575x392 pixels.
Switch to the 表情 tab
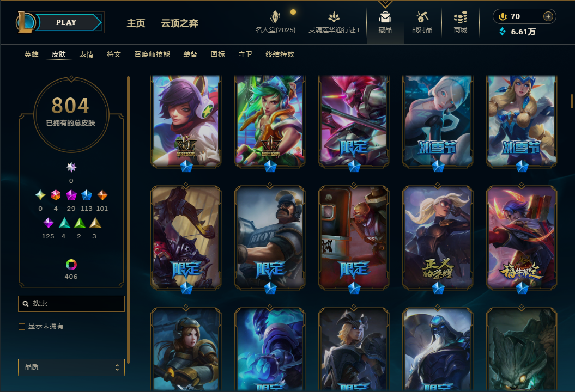point(86,54)
